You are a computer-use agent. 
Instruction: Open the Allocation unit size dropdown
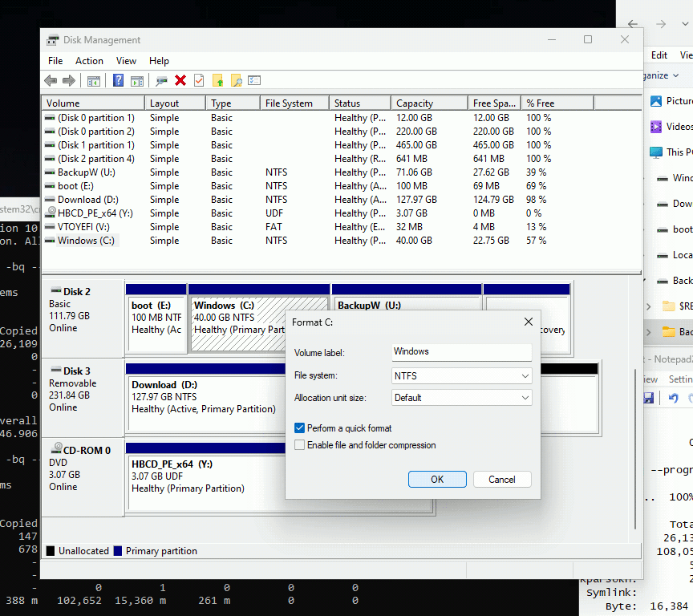point(461,398)
